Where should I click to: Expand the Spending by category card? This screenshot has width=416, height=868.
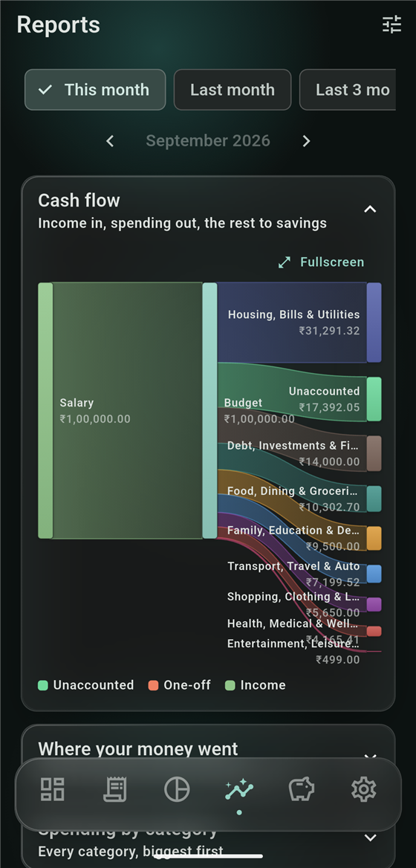370,838
